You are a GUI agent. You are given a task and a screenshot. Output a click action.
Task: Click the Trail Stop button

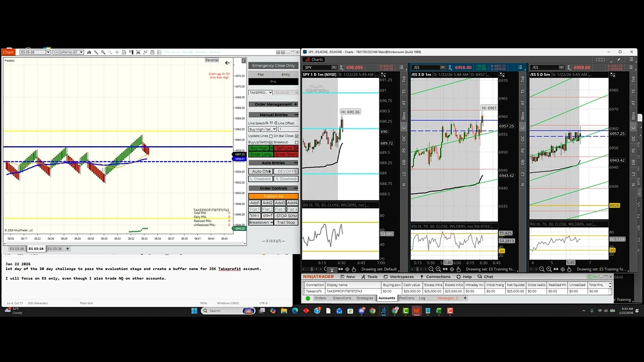pos(286,222)
